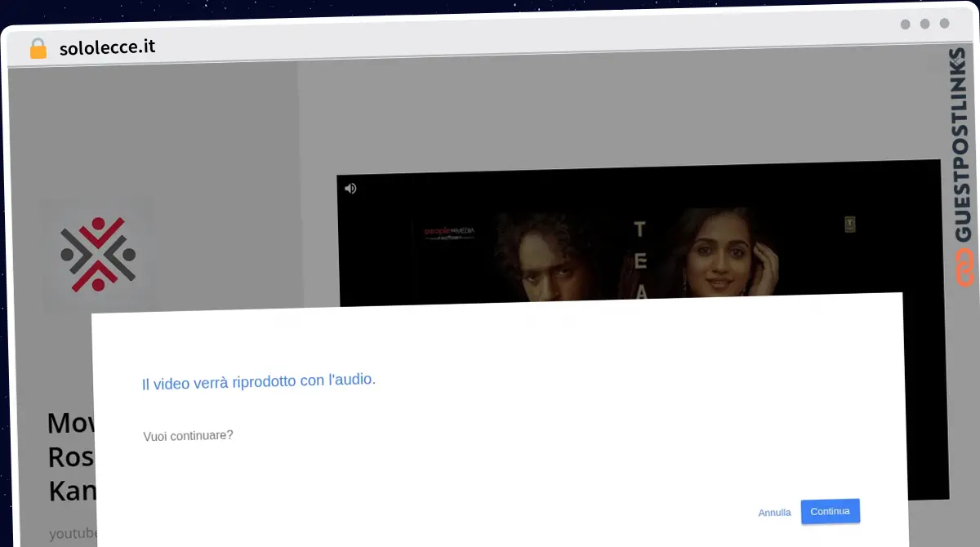Screen dimensions: 980x547
Task: Cancel the dialog with Annulla
Action: click(x=774, y=513)
